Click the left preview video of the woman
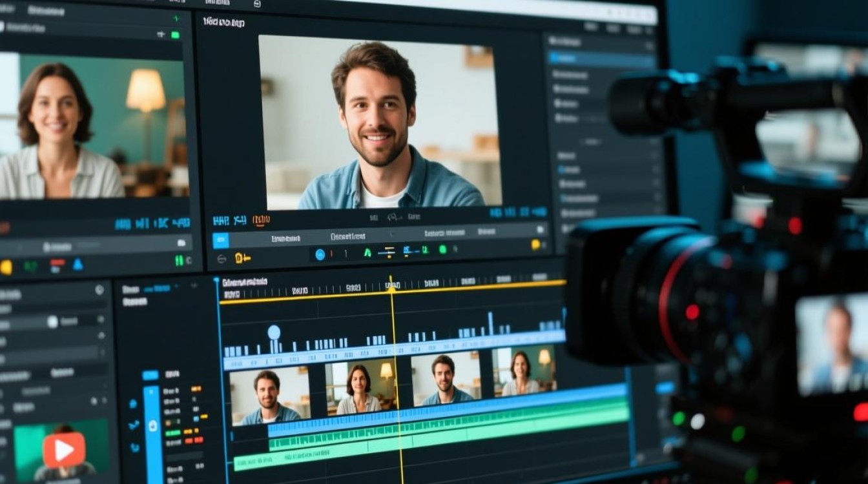Viewport: 868px width, 484px height. coord(94,125)
